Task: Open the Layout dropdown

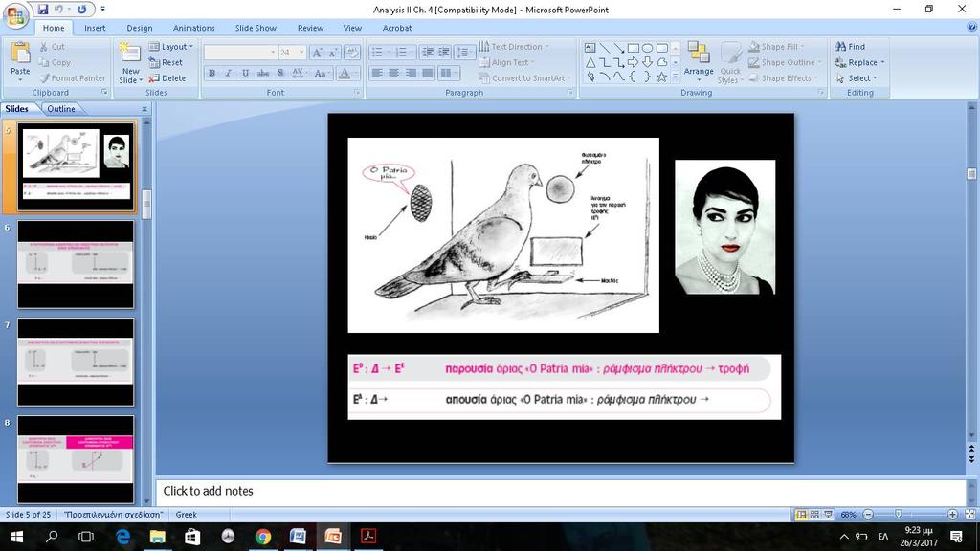Action: (171, 47)
